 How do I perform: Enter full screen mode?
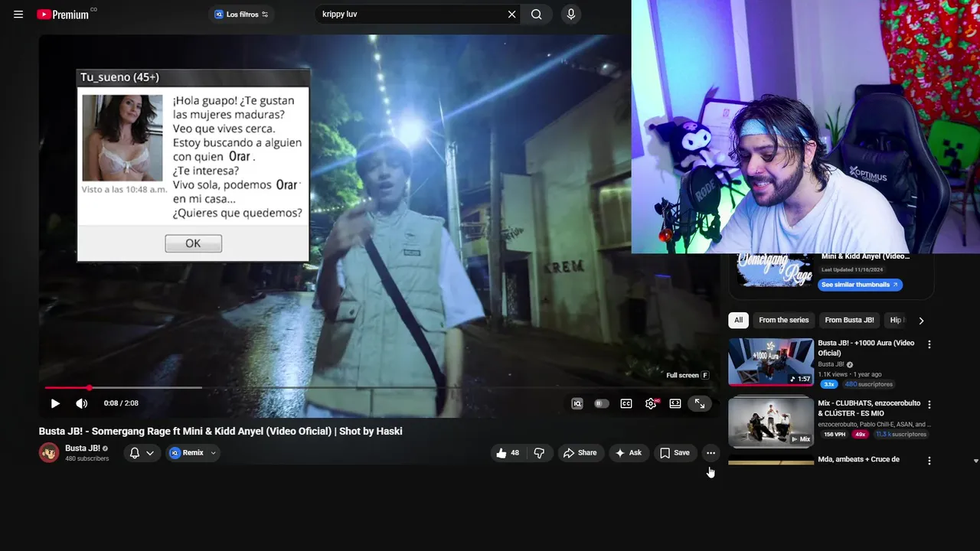pyautogui.click(x=700, y=403)
